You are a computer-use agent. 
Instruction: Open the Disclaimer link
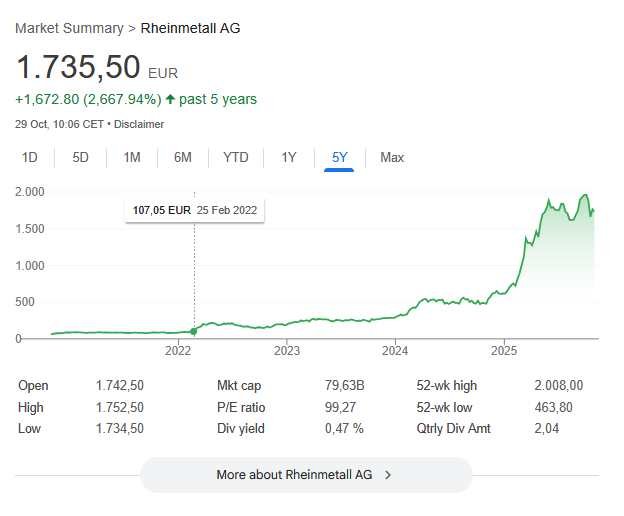point(139,124)
